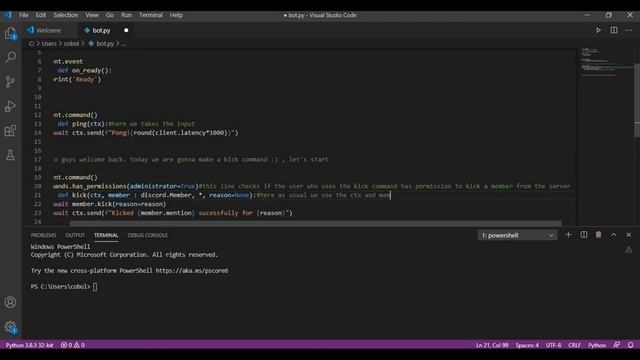Open the View menu
The height and width of the screenshot is (360, 640).
92,15
